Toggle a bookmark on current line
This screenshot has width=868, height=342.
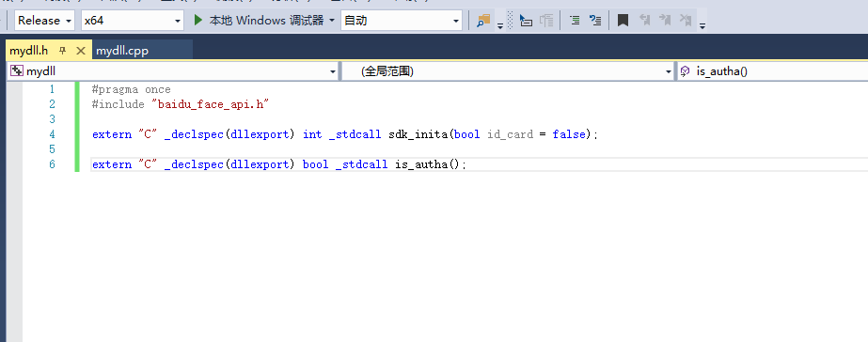[x=623, y=21]
